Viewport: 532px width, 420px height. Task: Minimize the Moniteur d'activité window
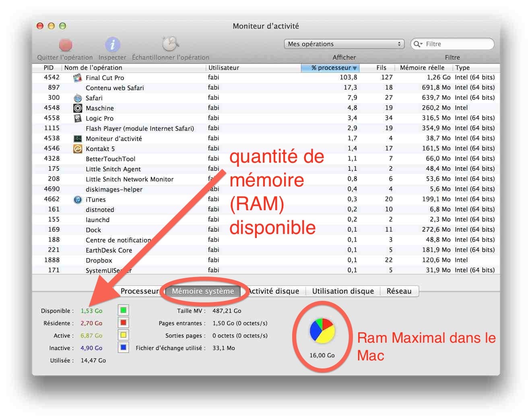coord(51,26)
